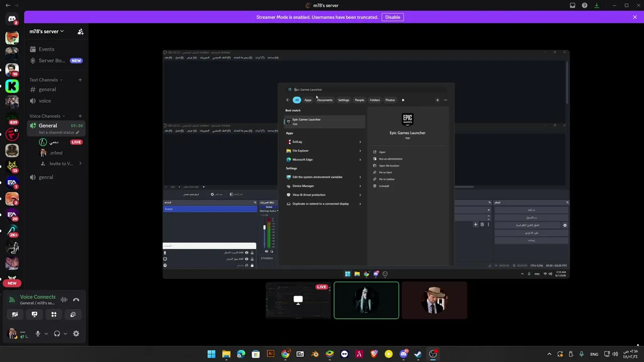The width and height of the screenshot is (644, 362).
Task: Open the Discord help icon
Action: 585,6
